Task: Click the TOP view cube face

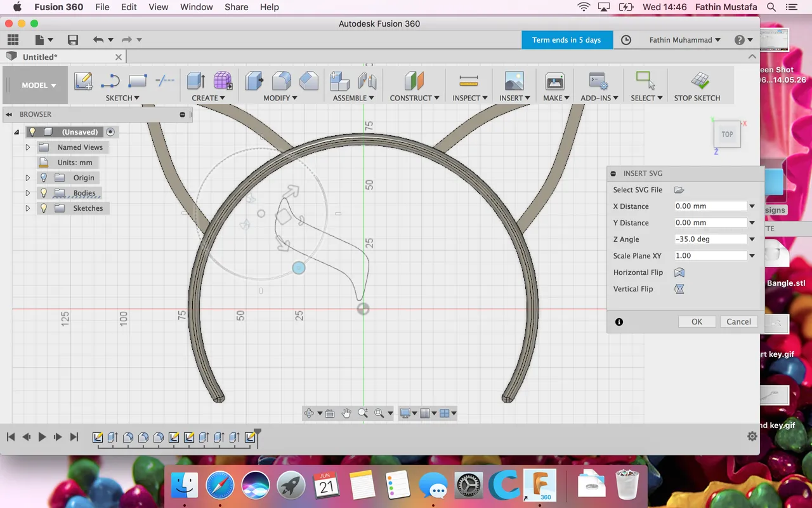Action: (x=727, y=135)
